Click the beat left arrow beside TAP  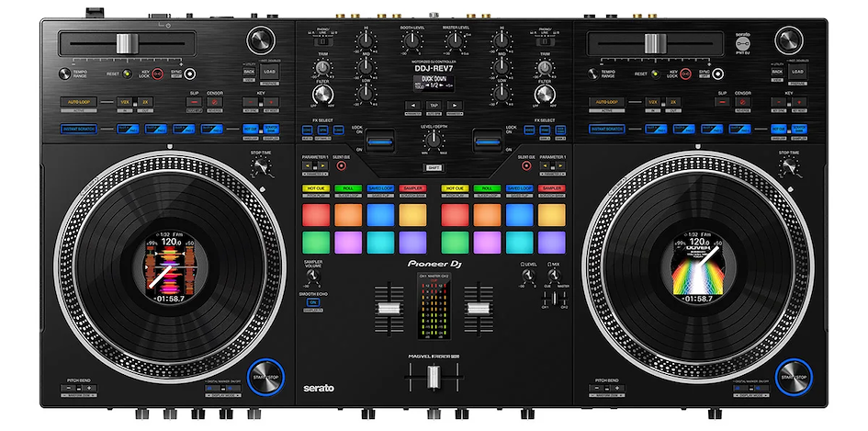tap(412, 105)
